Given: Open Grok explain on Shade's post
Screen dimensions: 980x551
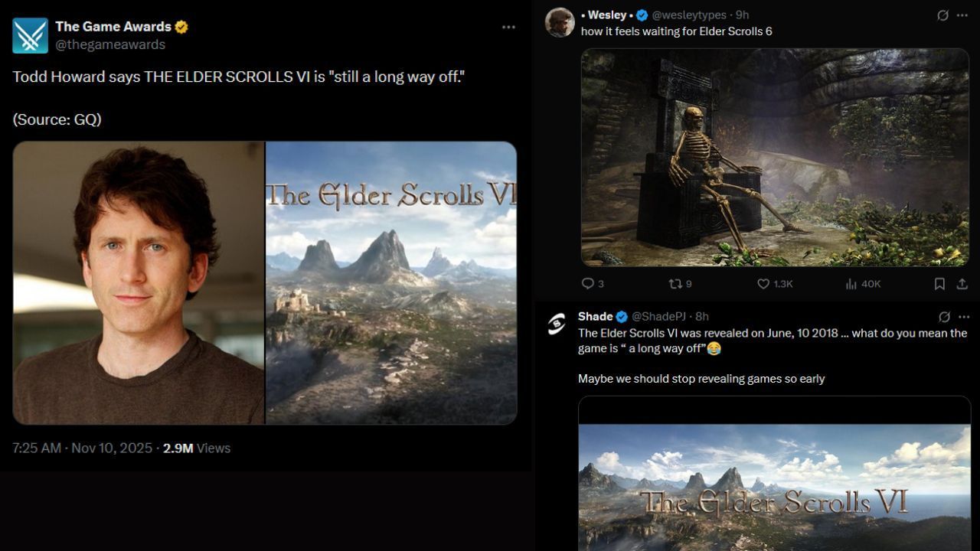Looking at the screenshot, I should tap(944, 317).
